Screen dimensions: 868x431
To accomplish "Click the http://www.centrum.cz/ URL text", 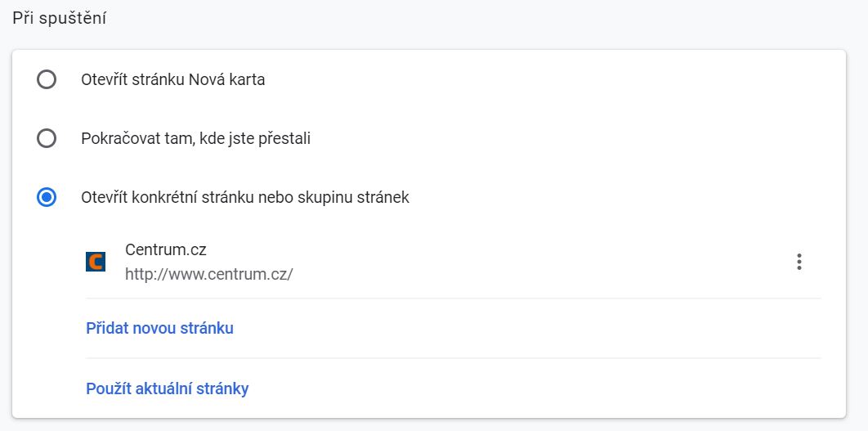I will [208, 274].
